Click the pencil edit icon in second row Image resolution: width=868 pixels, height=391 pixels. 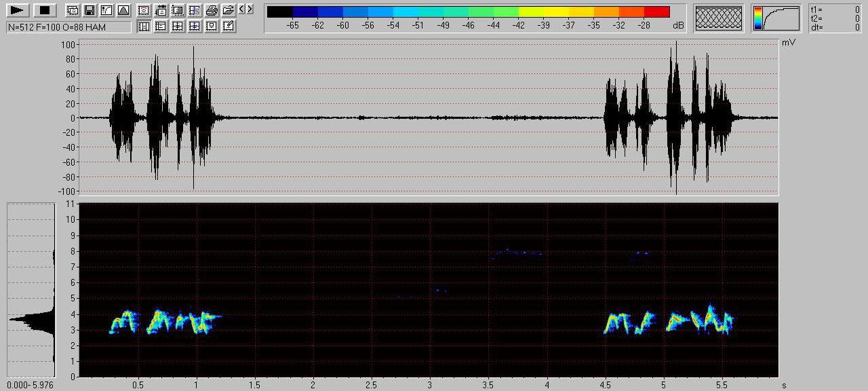[x=229, y=26]
